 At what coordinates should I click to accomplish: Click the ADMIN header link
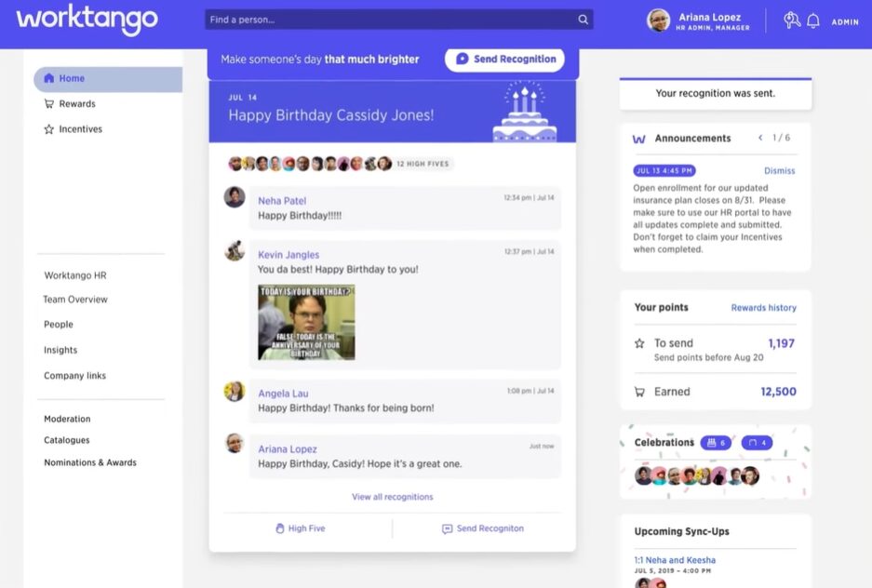[845, 22]
